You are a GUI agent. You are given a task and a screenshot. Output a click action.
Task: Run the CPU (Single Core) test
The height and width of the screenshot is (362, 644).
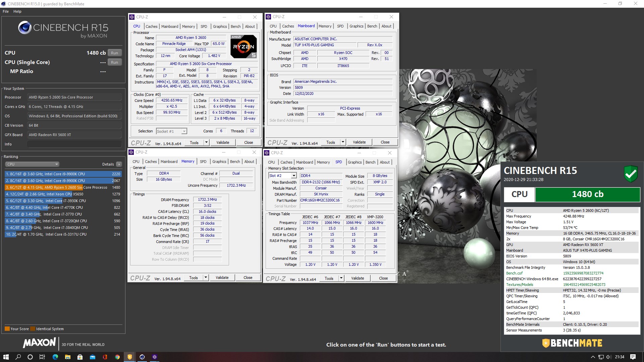(x=115, y=62)
